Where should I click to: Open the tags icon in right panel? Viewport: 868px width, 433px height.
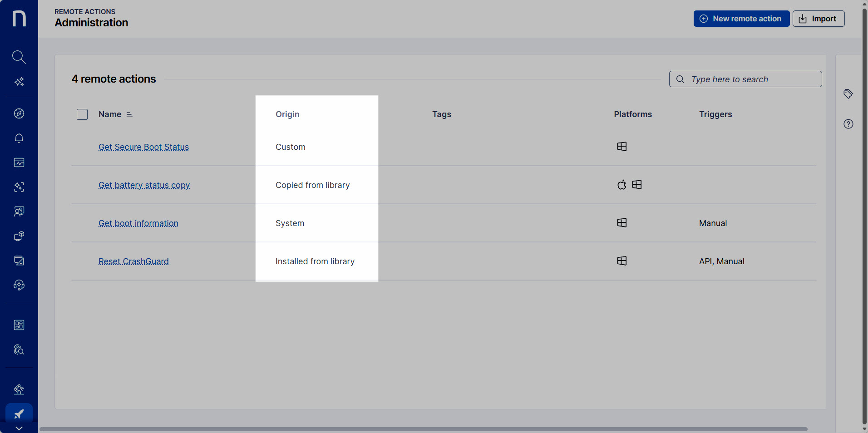(848, 94)
